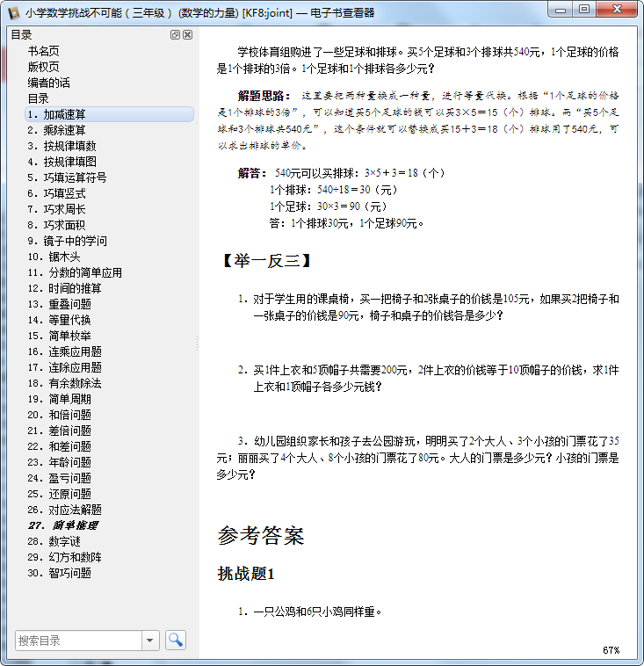Screen dimensions: 644x666
Task: Open the search history dropdown arrow
Action: [x=150, y=641]
